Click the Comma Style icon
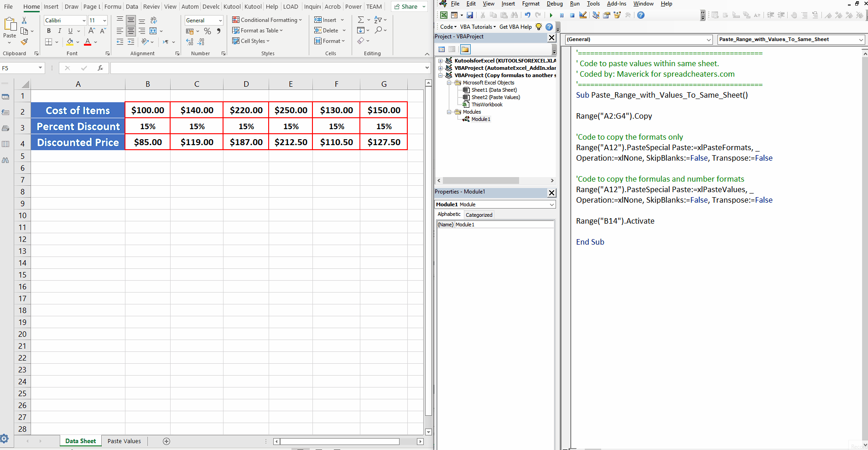The height and width of the screenshot is (450, 868). pos(218,31)
